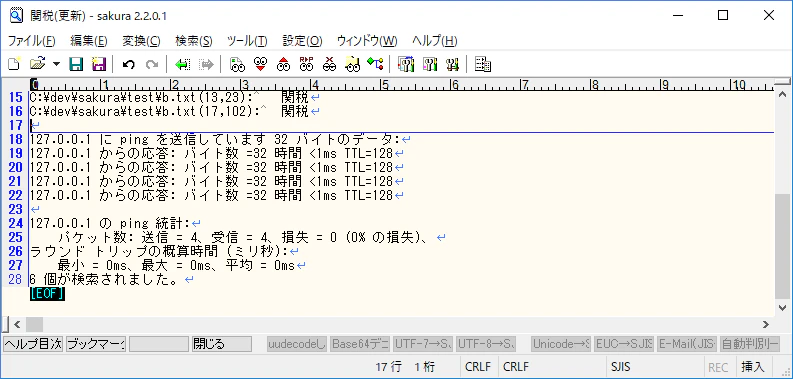Click the 閉じる function key button
This screenshot has height=379, width=793.
pyautogui.click(x=222, y=344)
